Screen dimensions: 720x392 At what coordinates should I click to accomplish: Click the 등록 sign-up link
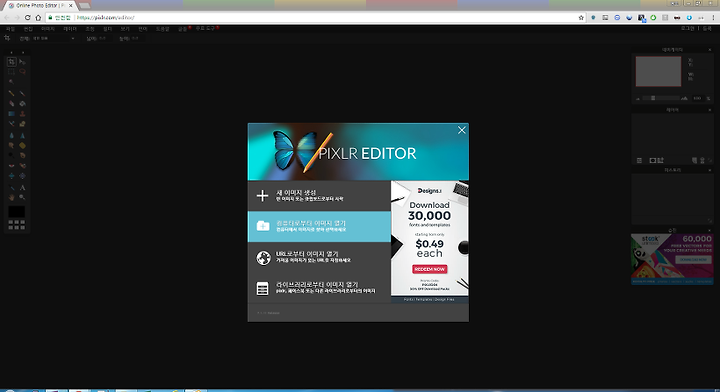707,28
